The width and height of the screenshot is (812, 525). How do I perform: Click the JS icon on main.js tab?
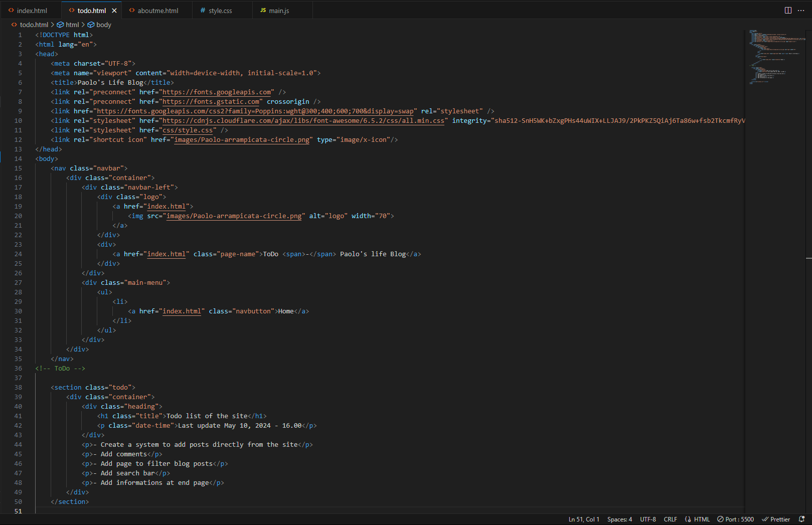point(263,11)
